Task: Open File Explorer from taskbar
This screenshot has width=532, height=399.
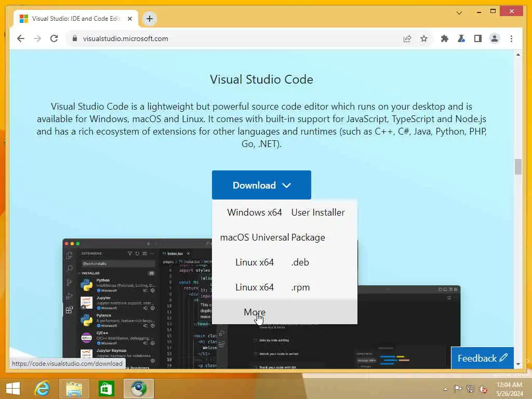Action: click(74, 389)
